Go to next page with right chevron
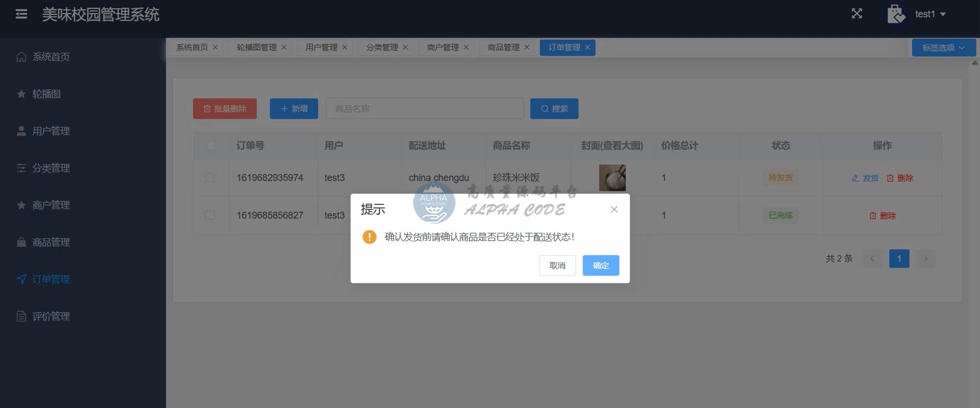 925,259
